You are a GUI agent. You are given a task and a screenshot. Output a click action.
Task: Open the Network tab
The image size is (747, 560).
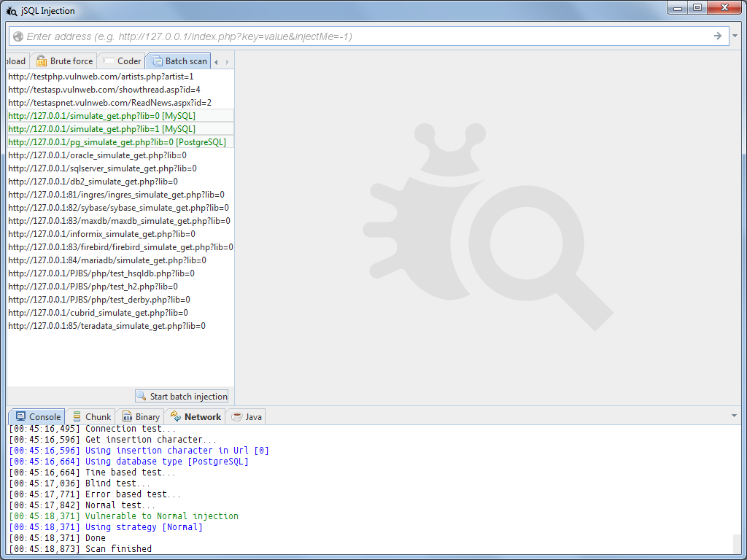196,416
